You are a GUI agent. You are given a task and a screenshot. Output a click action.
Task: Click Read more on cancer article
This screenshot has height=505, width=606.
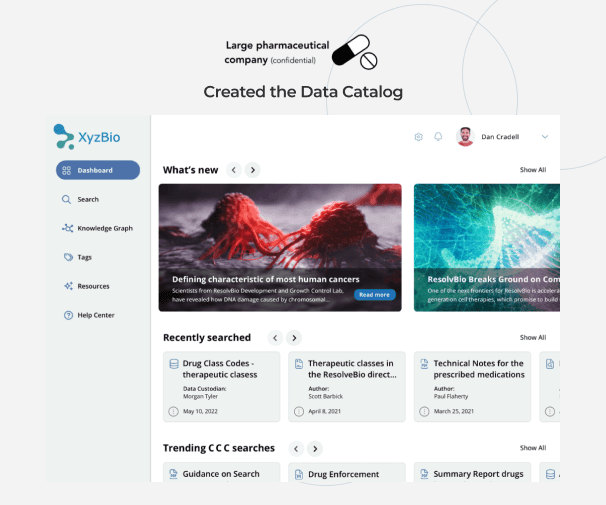click(374, 295)
